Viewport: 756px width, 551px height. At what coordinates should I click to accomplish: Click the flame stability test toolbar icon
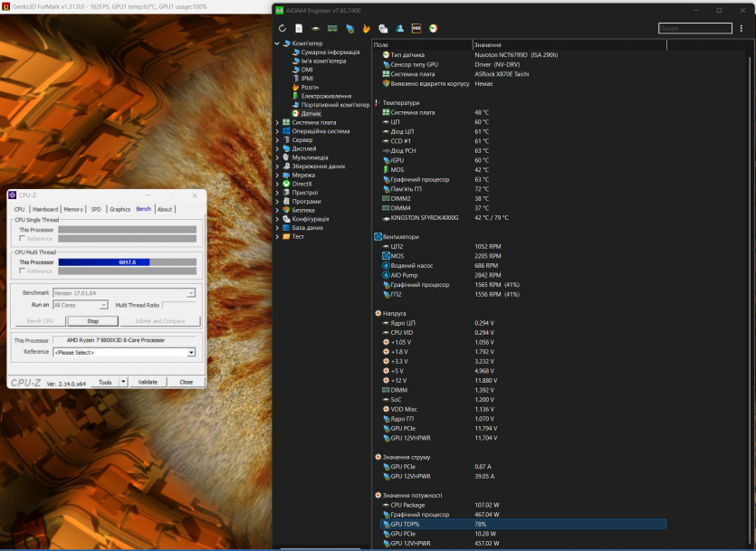click(x=367, y=29)
